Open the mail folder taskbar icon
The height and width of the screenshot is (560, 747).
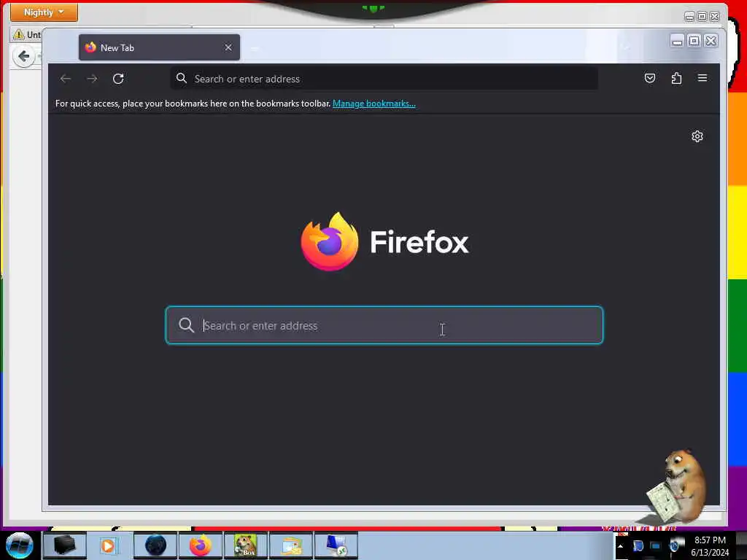tap(291, 545)
